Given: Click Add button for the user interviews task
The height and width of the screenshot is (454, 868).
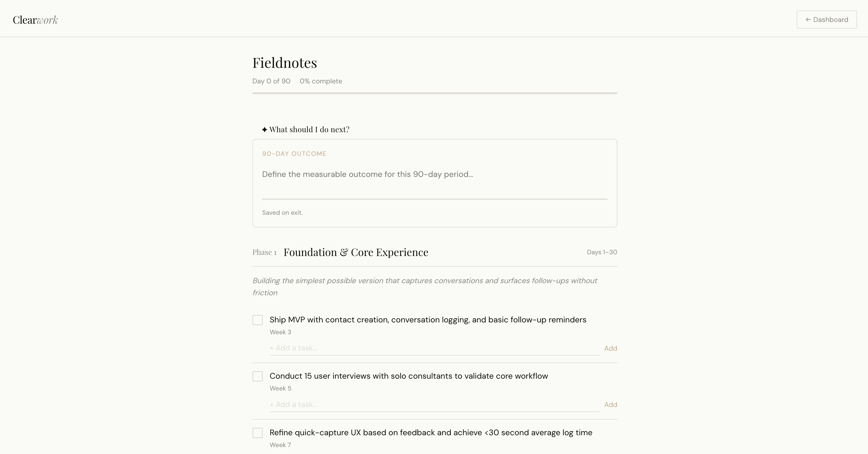Looking at the screenshot, I should pyautogui.click(x=610, y=404).
